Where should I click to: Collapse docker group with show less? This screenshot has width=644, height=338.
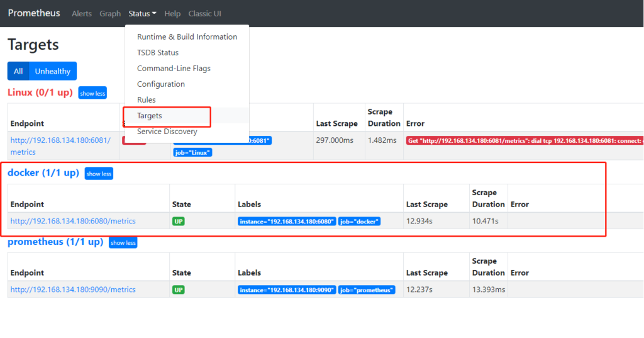coord(99,174)
